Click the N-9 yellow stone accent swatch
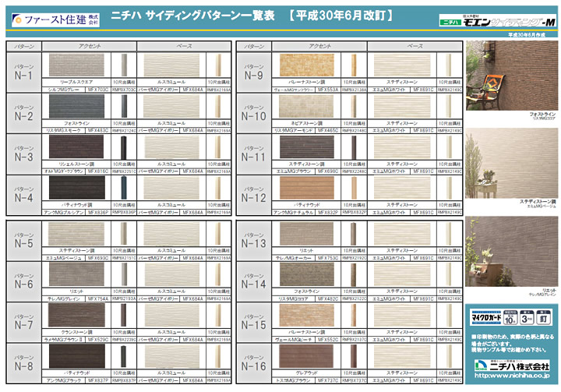 coord(307,65)
